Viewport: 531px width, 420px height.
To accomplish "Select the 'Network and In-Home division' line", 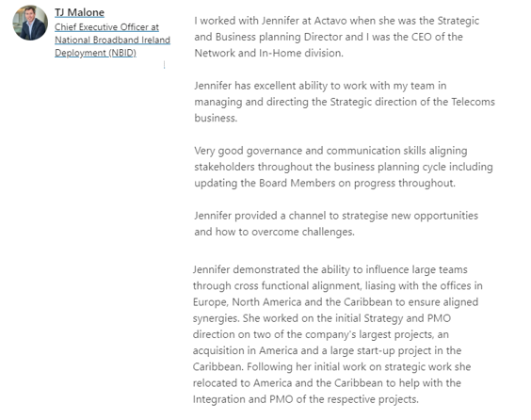I will pyautogui.click(x=269, y=53).
